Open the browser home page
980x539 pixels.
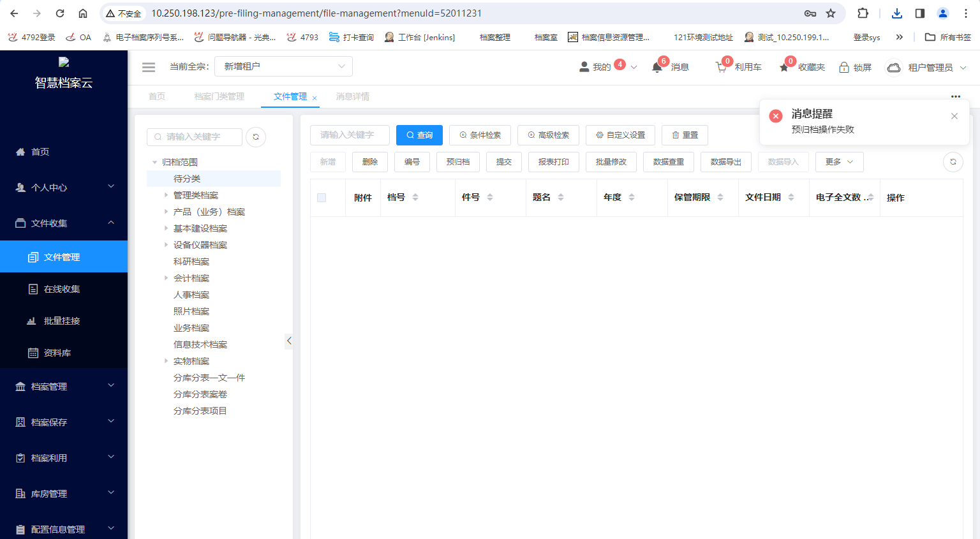pyautogui.click(x=83, y=13)
